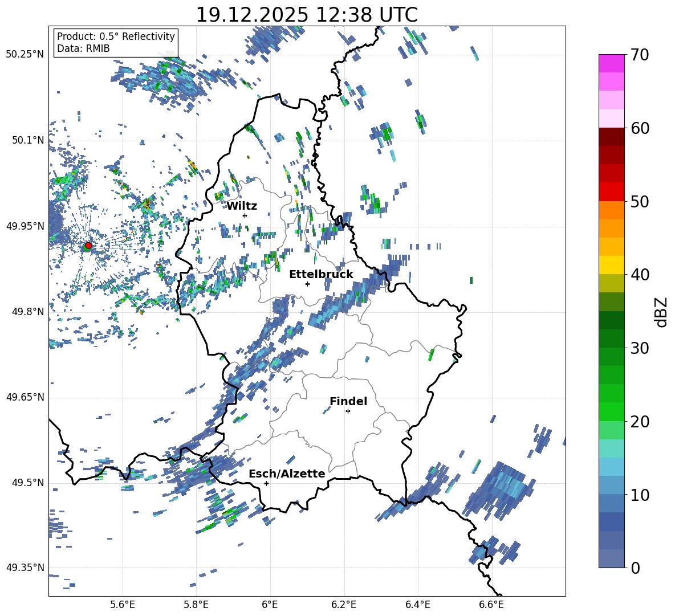Click the 6.2°E longitude label
Viewport: 675px width, 616px height.
344,605
